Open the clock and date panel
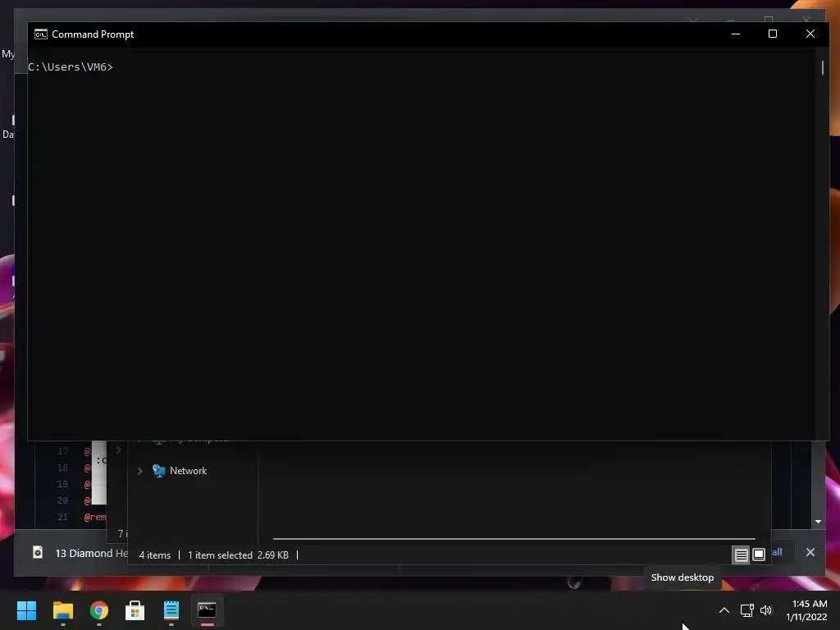 click(x=807, y=610)
